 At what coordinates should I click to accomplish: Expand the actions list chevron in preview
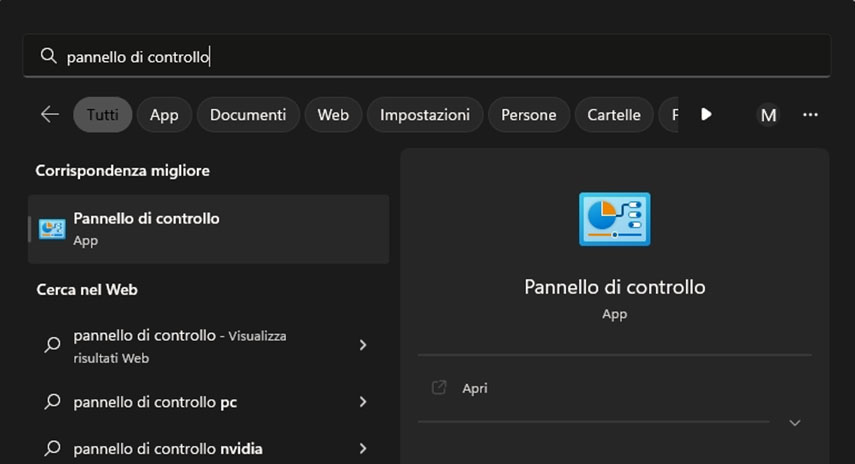click(795, 423)
